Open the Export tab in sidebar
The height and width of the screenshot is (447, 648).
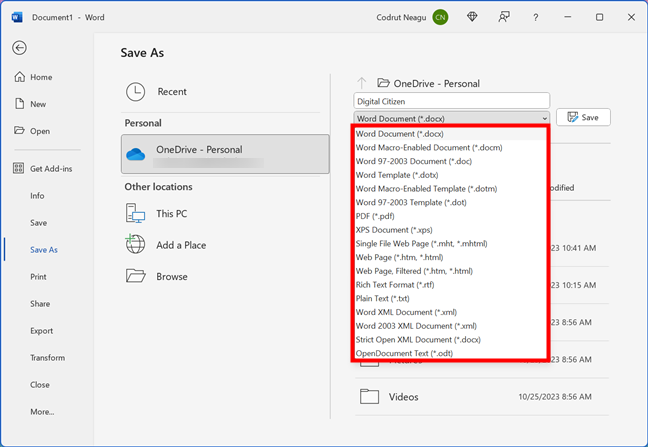(41, 330)
